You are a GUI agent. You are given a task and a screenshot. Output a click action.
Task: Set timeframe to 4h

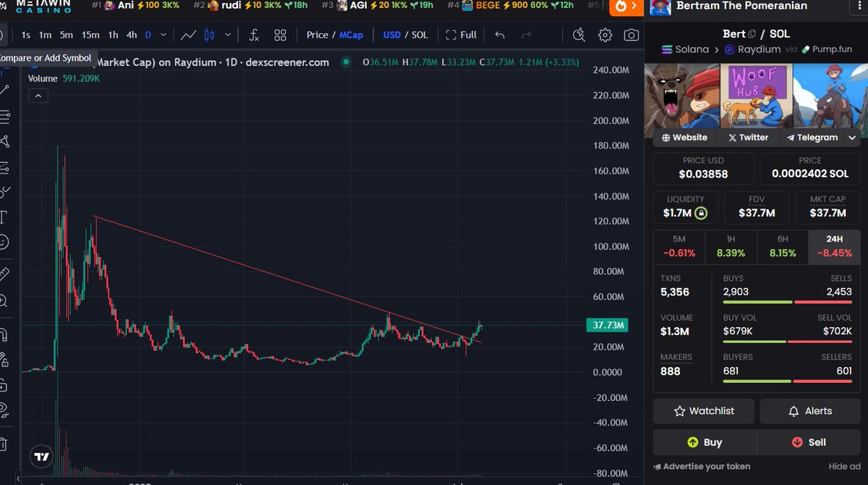tap(132, 35)
